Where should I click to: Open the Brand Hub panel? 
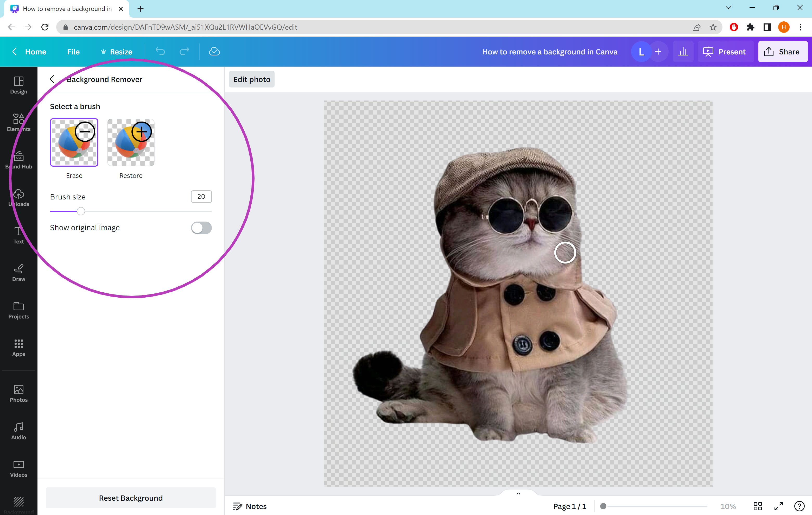[x=18, y=160]
